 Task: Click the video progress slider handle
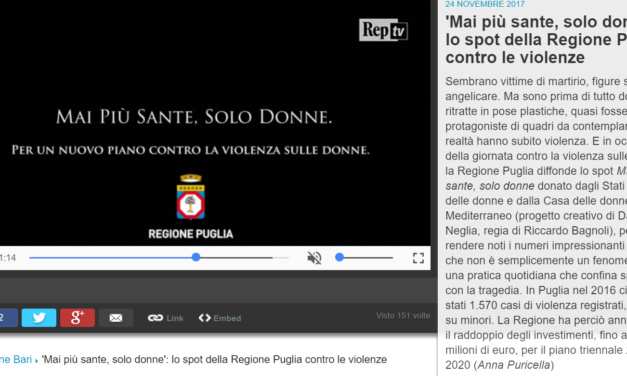point(196,257)
